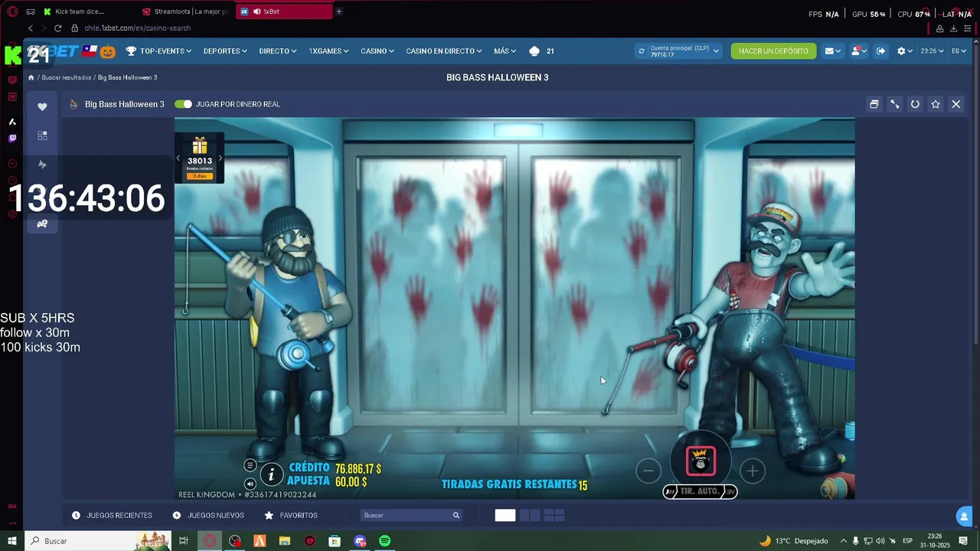Click the browser address bar URL
The width and height of the screenshot is (980, 551).
coord(138,28)
